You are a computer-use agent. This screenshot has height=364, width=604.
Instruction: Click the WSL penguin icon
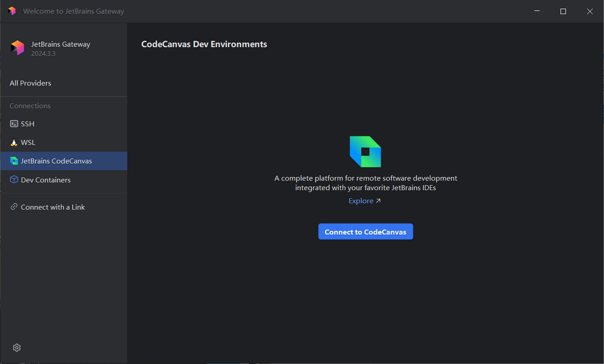(x=14, y=142)
